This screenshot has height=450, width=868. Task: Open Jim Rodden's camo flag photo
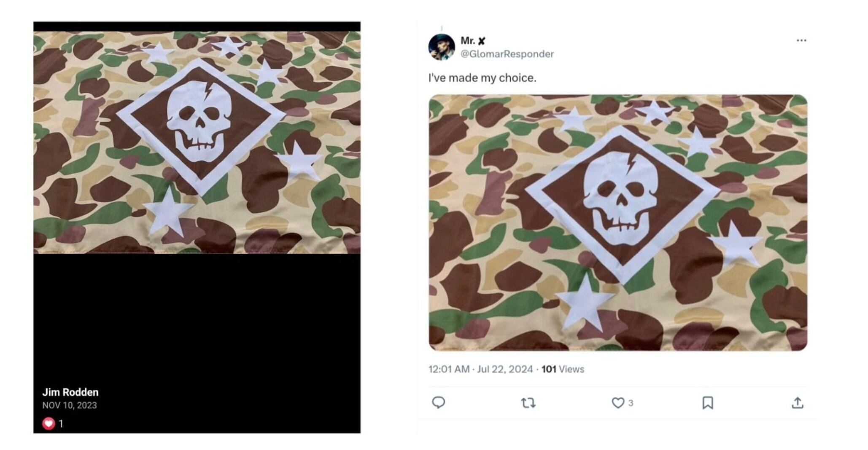(x=197, y=142)
